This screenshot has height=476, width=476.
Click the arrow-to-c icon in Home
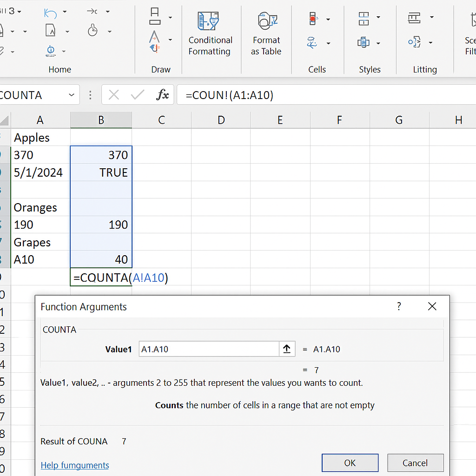92,12
